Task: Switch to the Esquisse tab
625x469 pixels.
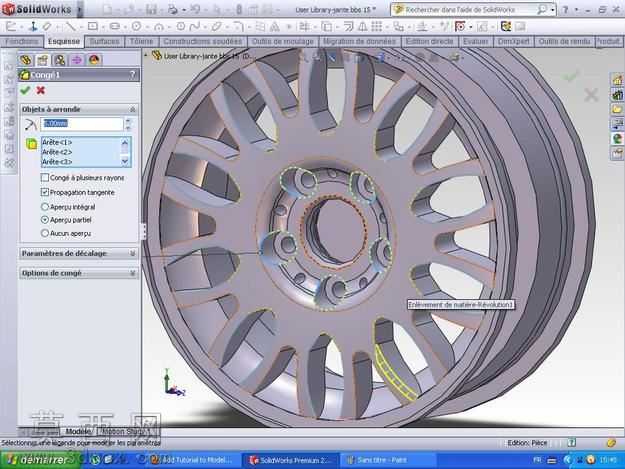Action: (x=64, y=41)
